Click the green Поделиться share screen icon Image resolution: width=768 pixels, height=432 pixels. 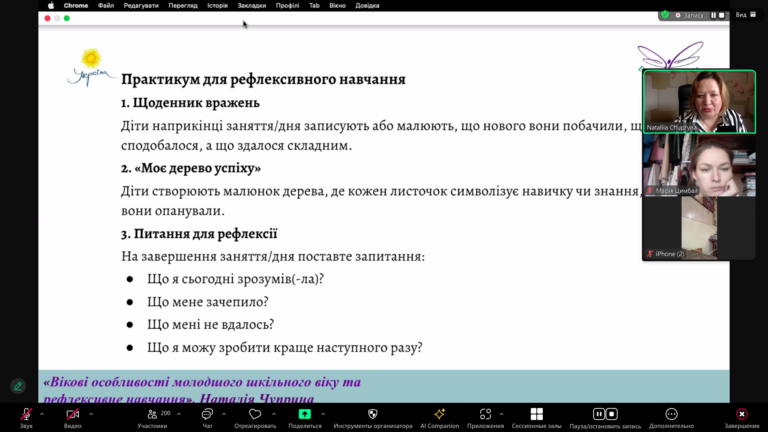[305, 414]
